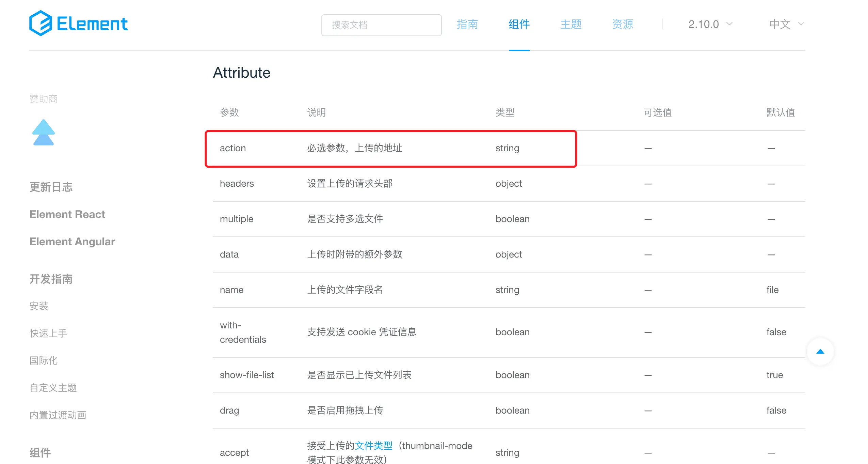Open the 安装 guide page

point(38,306)
